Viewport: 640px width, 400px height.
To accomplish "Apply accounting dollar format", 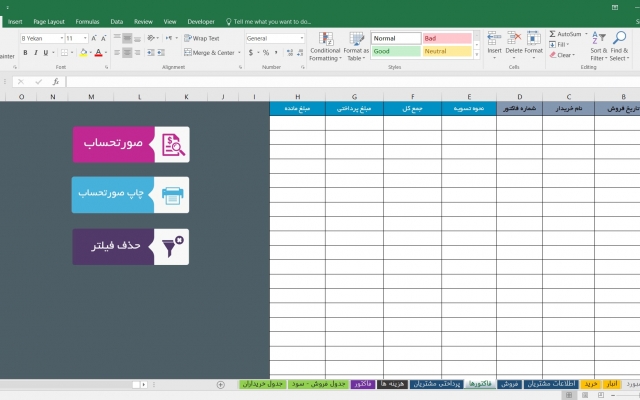I will pos(251,53).
